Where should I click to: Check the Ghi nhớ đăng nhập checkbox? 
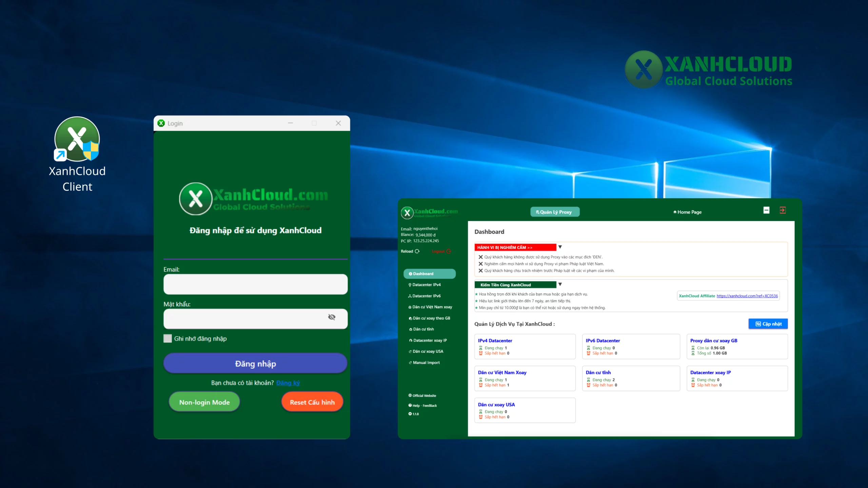(x=167, y=339)
